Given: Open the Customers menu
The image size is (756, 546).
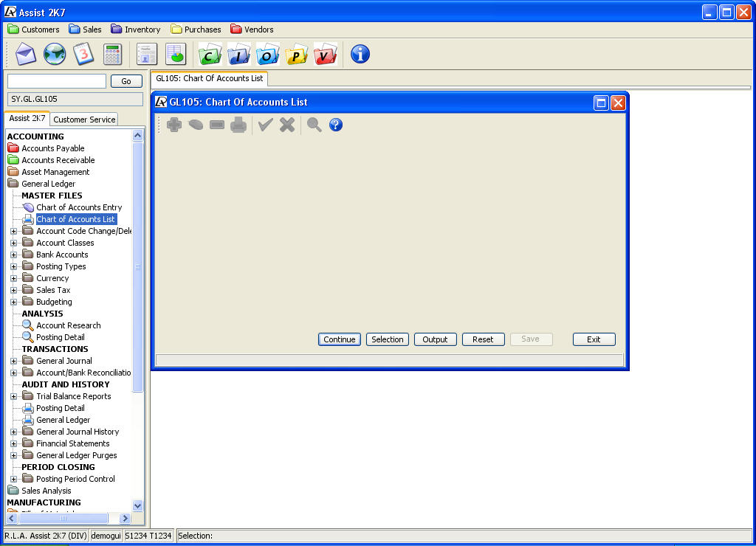Looking at the screenshot, I should point(34,30).
